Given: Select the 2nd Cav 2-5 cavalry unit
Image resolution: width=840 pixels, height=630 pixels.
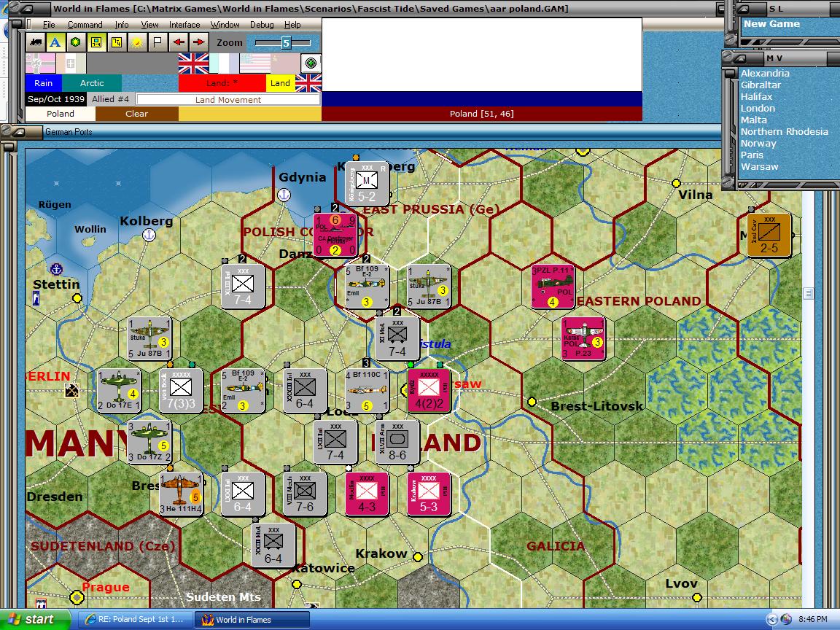Looking at the screenshot, I should (x=769, y=235).
